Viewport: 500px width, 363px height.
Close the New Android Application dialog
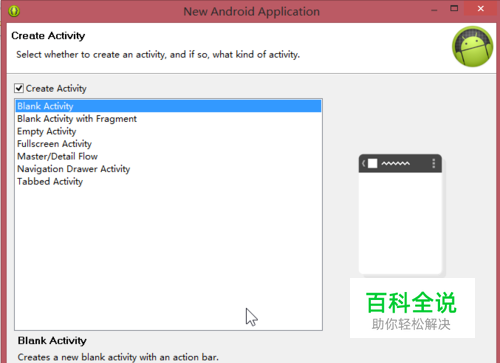(x=480, y=9)
